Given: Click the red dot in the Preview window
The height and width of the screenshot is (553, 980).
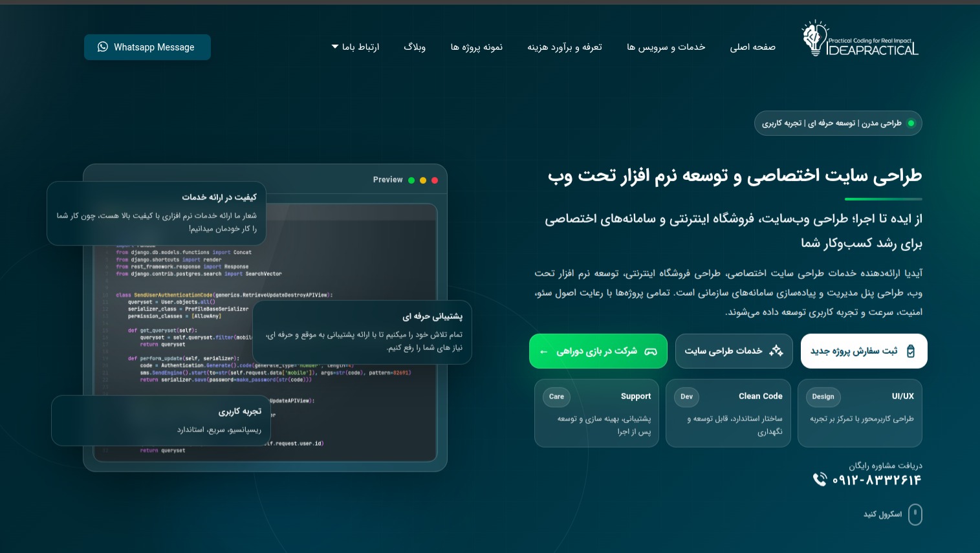Looking at the screenshot, I should [x=435, y=180].
